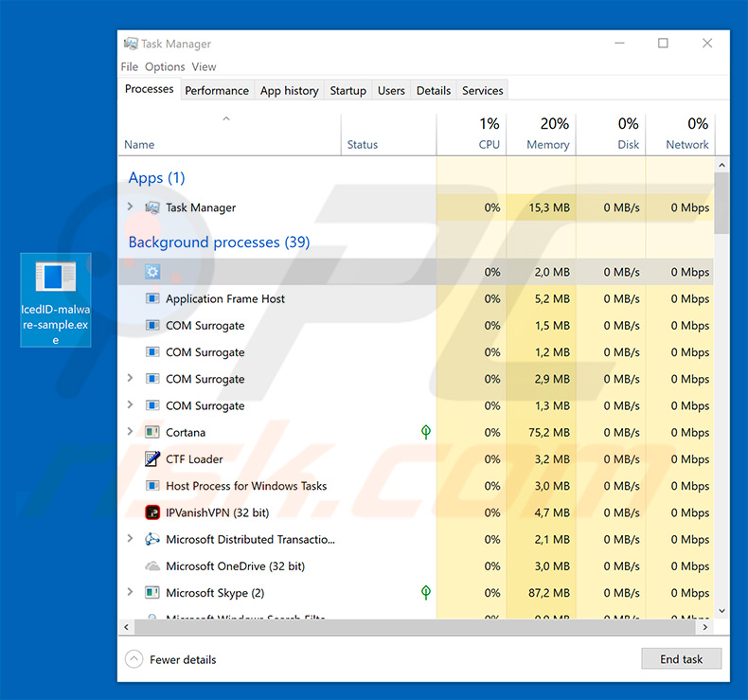Select Host Process for Windows Tasks name
This screenshot has width=748, height=700.
click(246, 486)
